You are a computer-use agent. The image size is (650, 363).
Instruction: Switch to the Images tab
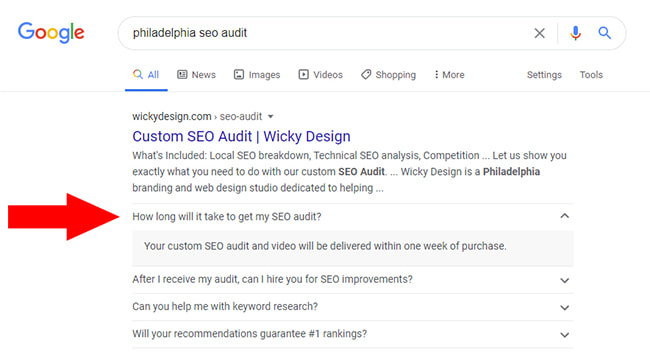pos(257,75)
